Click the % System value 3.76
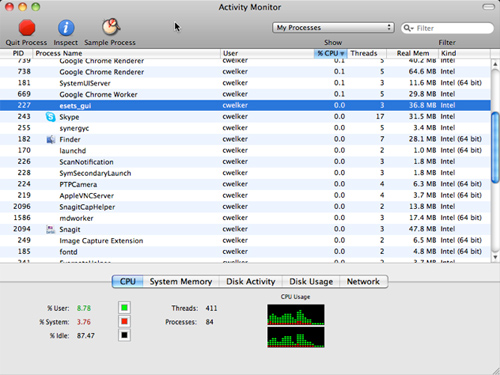 click(84, 322)
